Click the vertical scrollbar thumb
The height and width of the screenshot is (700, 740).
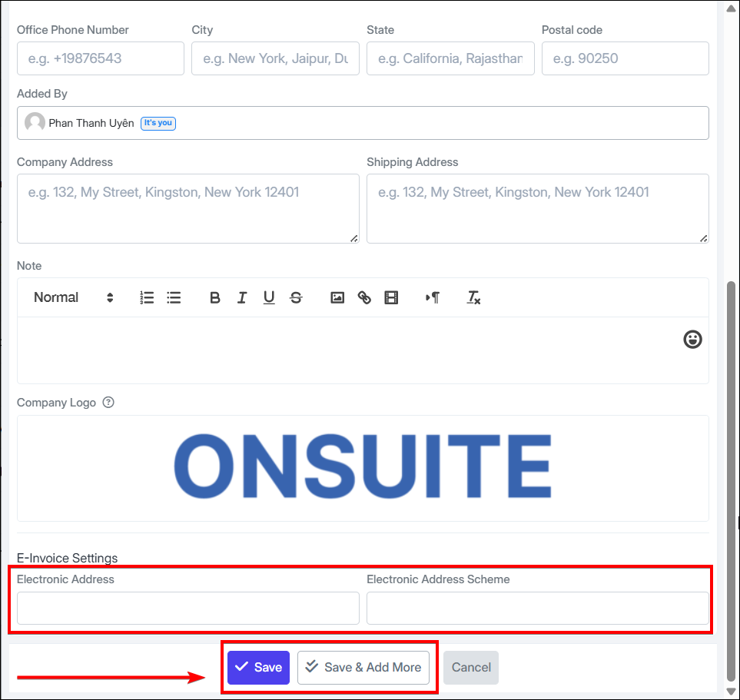(731, 482)
